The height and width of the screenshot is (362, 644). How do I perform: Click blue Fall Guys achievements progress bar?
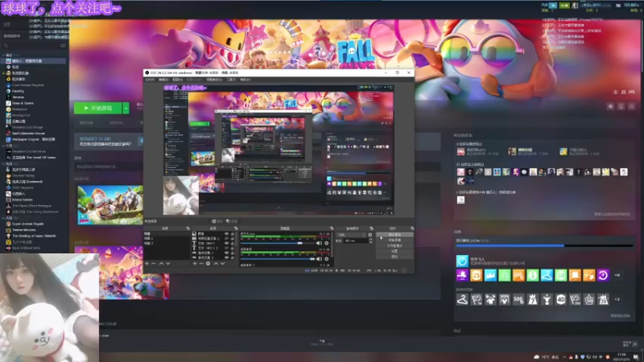pos(544,245)
